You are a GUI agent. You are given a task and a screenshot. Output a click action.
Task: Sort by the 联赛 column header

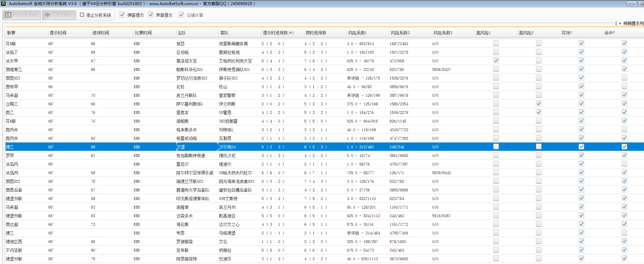point(11,33)
